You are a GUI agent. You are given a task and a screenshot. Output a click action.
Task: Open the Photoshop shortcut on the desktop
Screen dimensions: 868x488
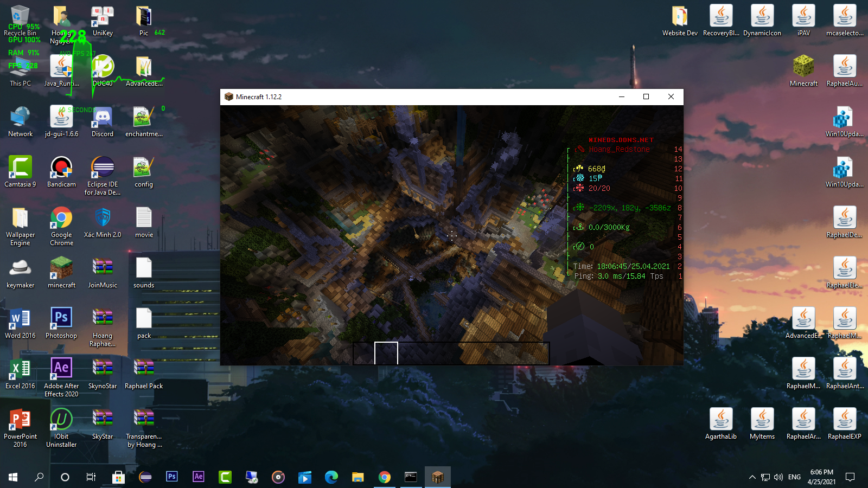click(61, 324)
